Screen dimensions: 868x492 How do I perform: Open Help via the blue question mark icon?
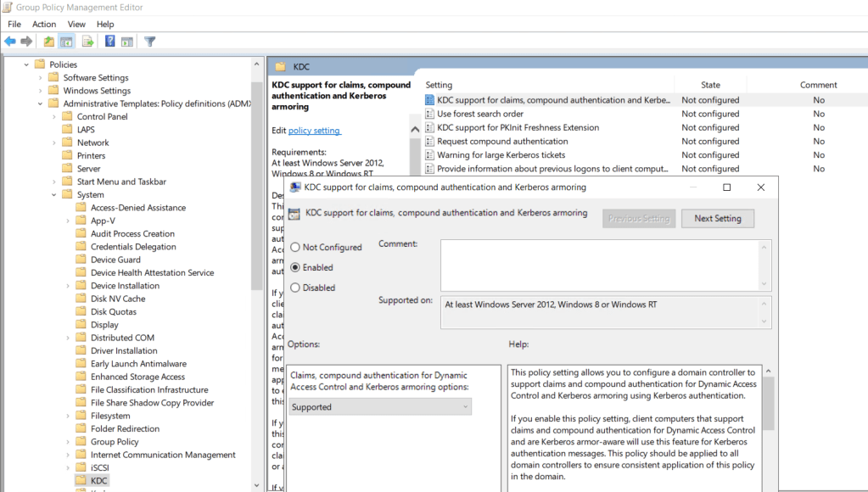(x=110, y=42)
